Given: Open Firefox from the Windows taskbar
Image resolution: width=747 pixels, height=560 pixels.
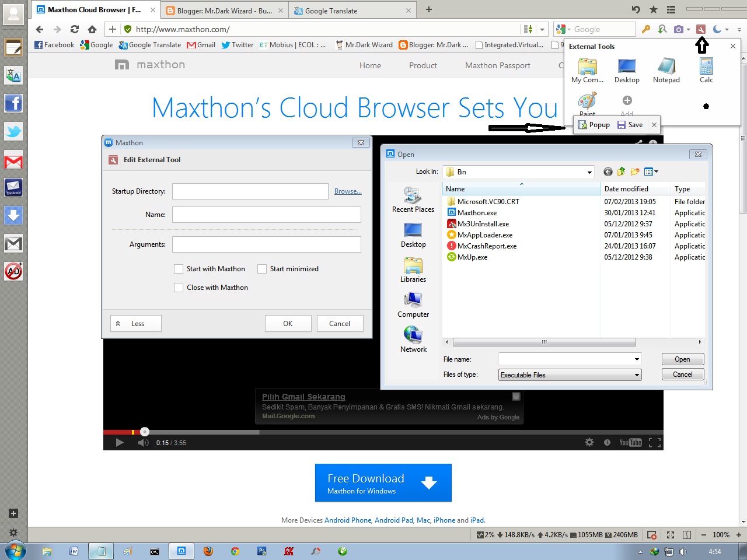Looking at the screenshot, I should pos(208,551).
